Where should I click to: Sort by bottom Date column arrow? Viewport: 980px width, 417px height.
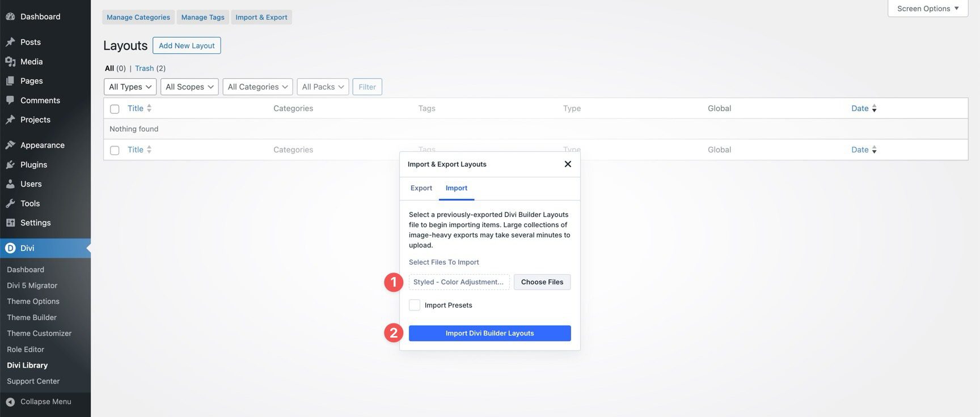click(874, 150)
